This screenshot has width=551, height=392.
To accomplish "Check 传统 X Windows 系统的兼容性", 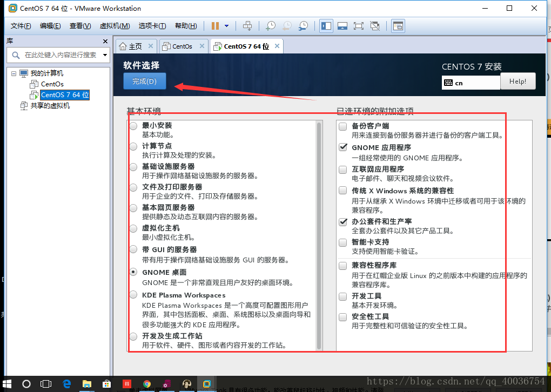I will pos(343,191).
